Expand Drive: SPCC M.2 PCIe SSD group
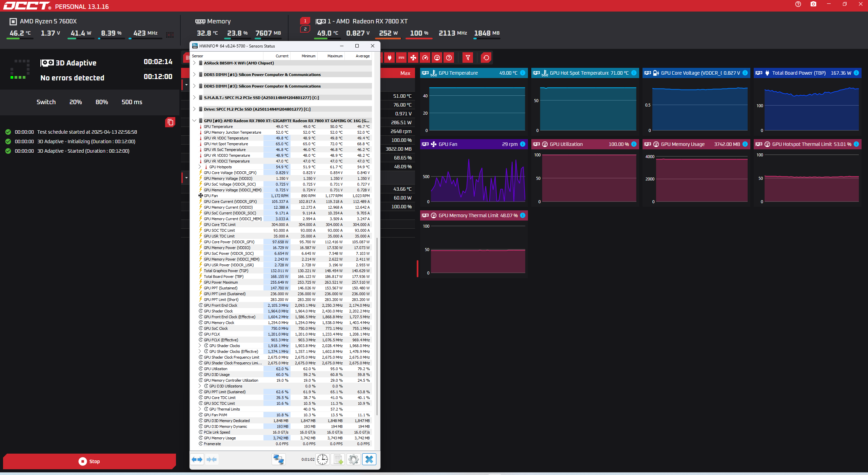Image resolution: width=868 pixels, height=475 pixels. (194, 109)
